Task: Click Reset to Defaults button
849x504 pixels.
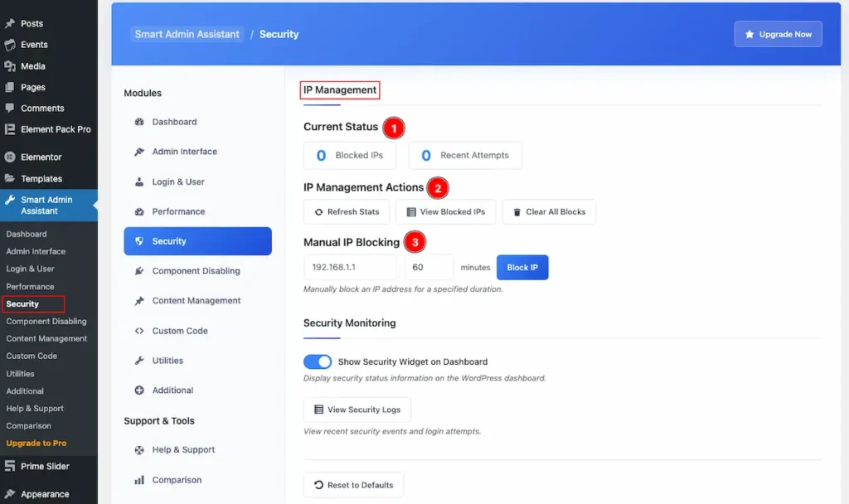Action: pos(353,485)
